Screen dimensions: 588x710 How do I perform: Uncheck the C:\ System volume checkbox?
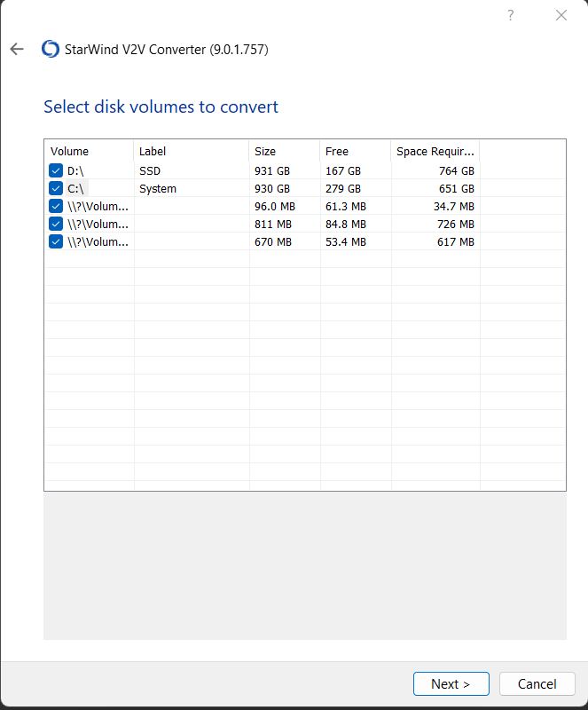click(x=57, y=188)
